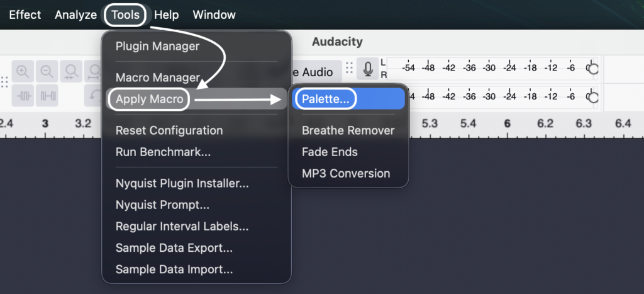Viewport: 644px width, 294px height.
Task: Open the Analyze menu
Action: 75,14
